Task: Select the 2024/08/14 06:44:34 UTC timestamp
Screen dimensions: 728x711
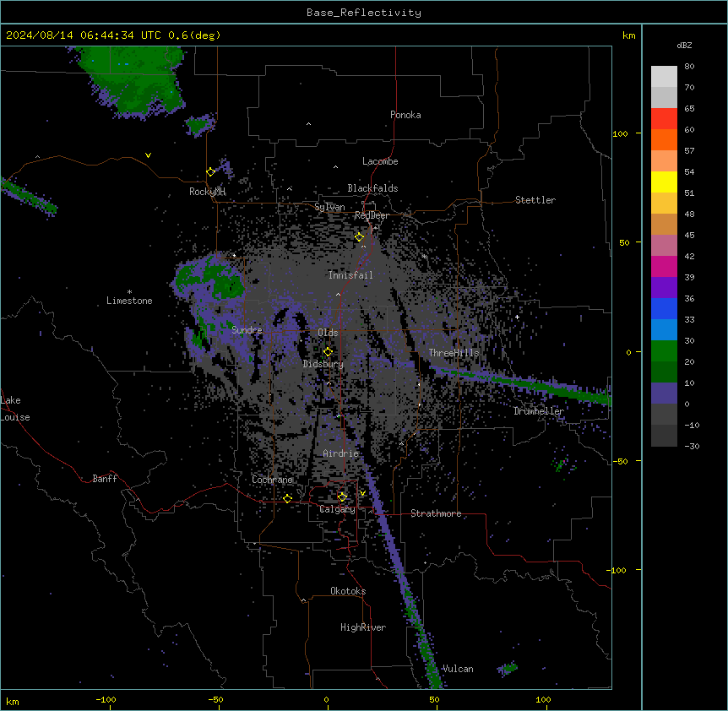Action: 84,35
